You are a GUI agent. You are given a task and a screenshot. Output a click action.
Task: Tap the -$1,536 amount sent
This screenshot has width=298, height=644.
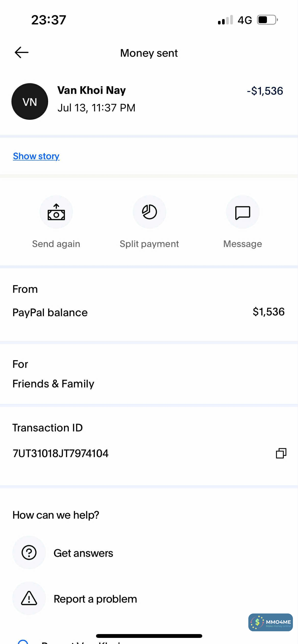click(x=265, y=91)
